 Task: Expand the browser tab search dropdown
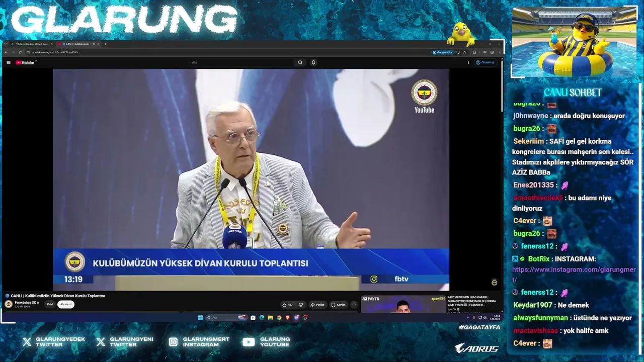[6, 44]
